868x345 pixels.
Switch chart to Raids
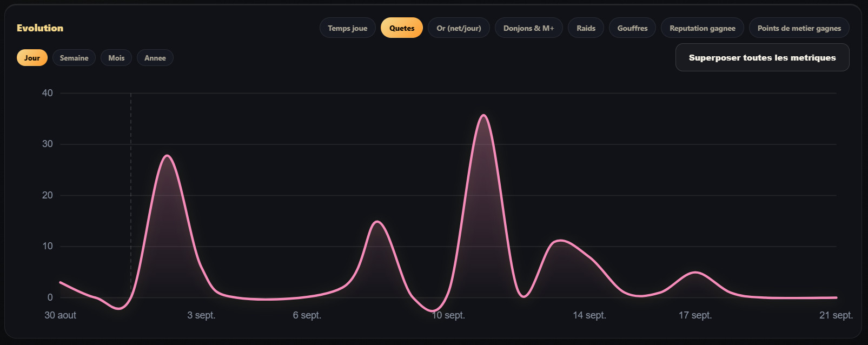pyautogui.click(x=586, y=28)
